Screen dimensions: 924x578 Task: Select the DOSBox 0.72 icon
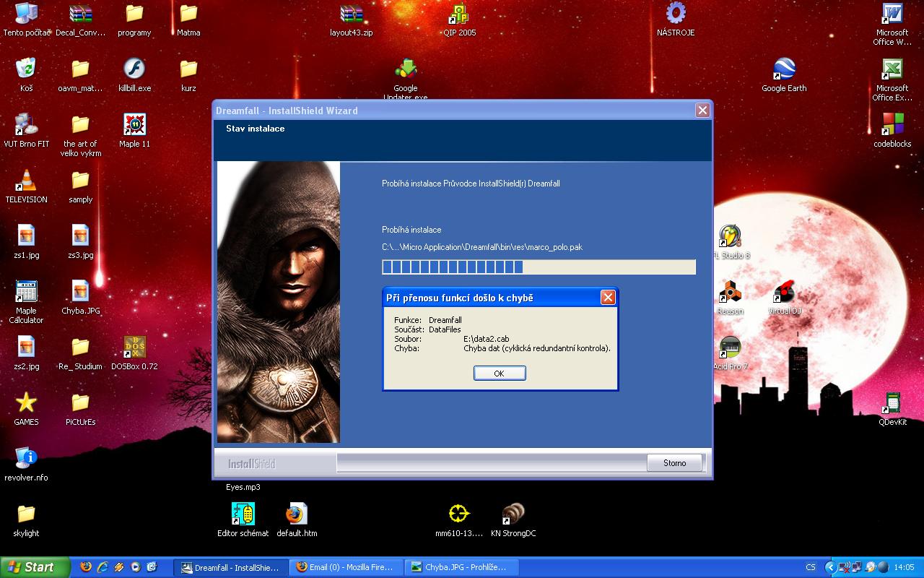pos(134,348)
